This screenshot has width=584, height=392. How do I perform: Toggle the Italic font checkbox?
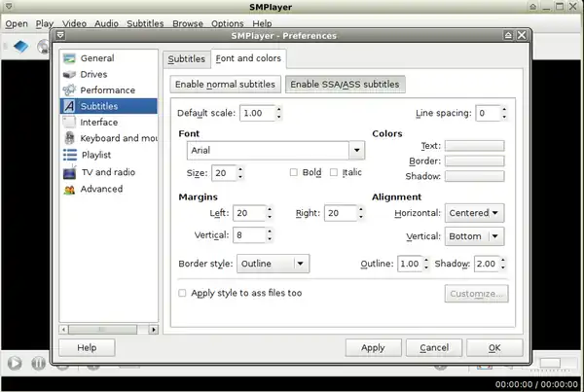(x=334, y=173)
